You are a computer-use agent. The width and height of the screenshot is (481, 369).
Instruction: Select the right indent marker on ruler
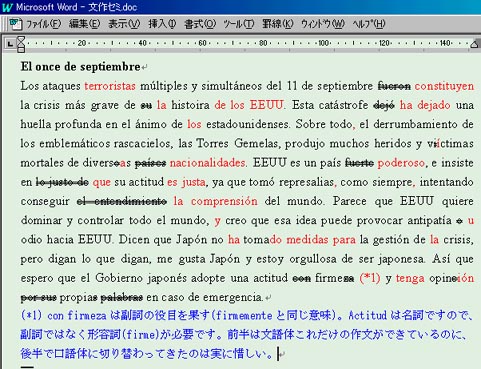pyautogui.click(x=474, y=44)
